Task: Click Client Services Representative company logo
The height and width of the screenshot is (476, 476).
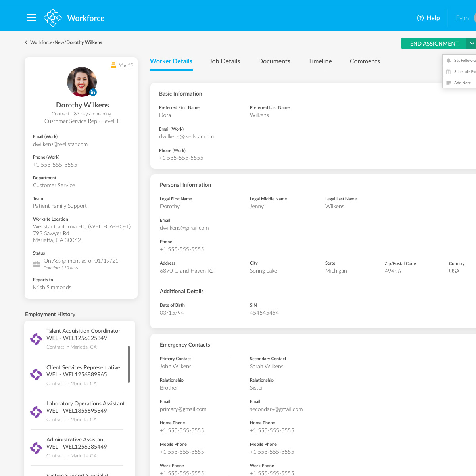Action: (36, 374)
